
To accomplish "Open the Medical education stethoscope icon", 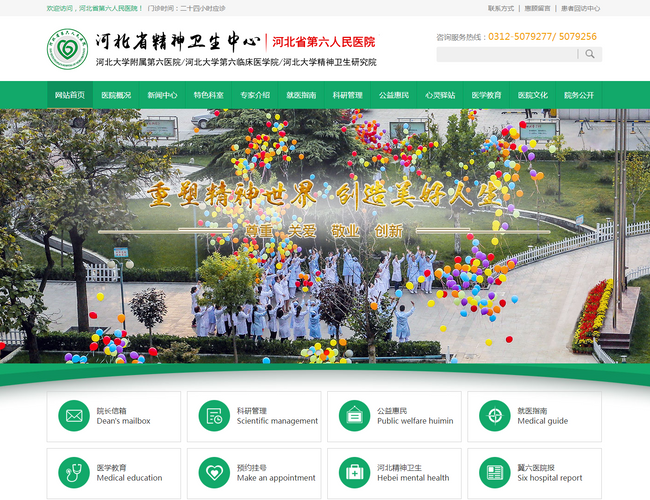I will pyautogui.click(x=74, y=472).
